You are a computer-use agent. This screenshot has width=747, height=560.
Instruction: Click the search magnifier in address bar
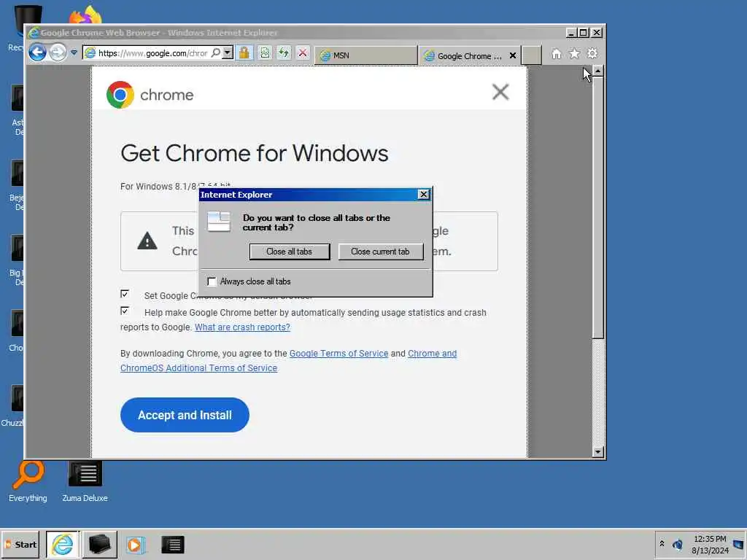coord(216,52)
